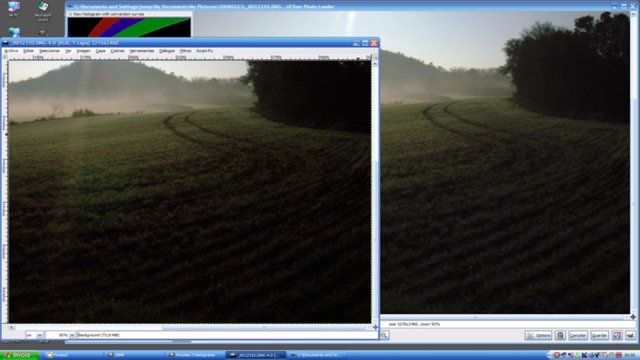The height and width of the screenshot is (360, 640).
Task: Open the Windows Inicio start button
Action: pos(20,355)
